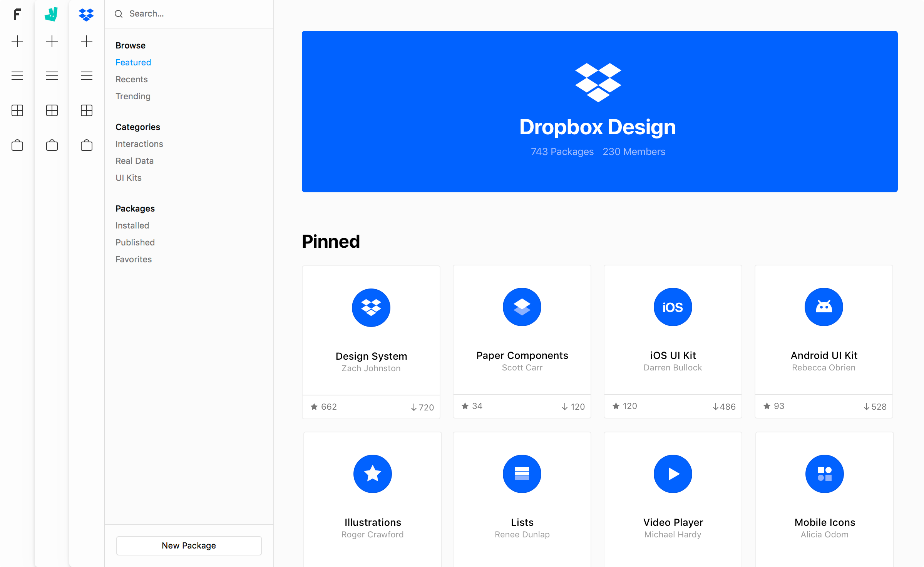Select the Featured browse category

click(133, 62)
